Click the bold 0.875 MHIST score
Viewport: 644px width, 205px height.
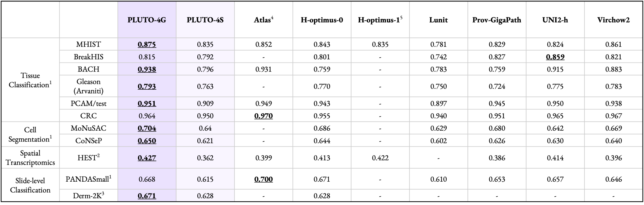point(147,44)
